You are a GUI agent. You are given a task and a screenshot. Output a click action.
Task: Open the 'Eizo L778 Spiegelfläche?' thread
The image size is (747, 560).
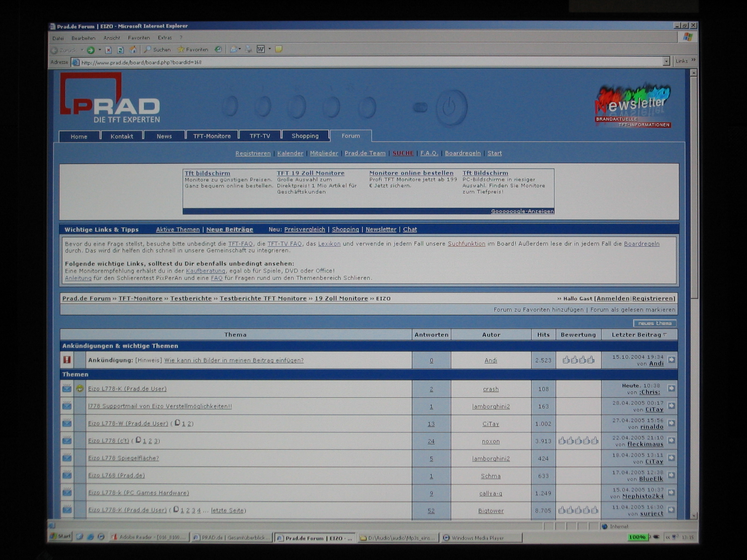click(123, 458)
